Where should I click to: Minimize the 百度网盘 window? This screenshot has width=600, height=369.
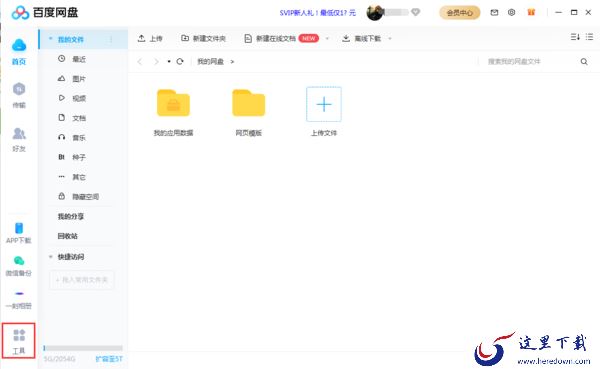tap(559, 13)
